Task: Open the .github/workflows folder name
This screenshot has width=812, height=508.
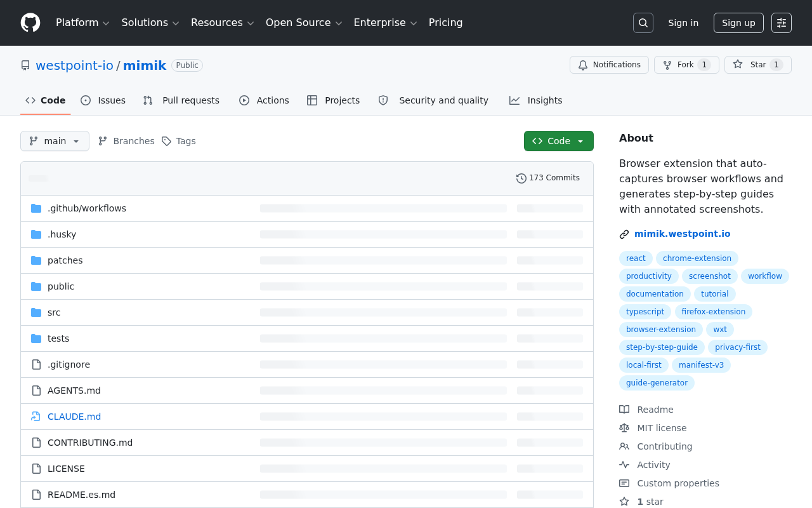Action: coord(87,208)
